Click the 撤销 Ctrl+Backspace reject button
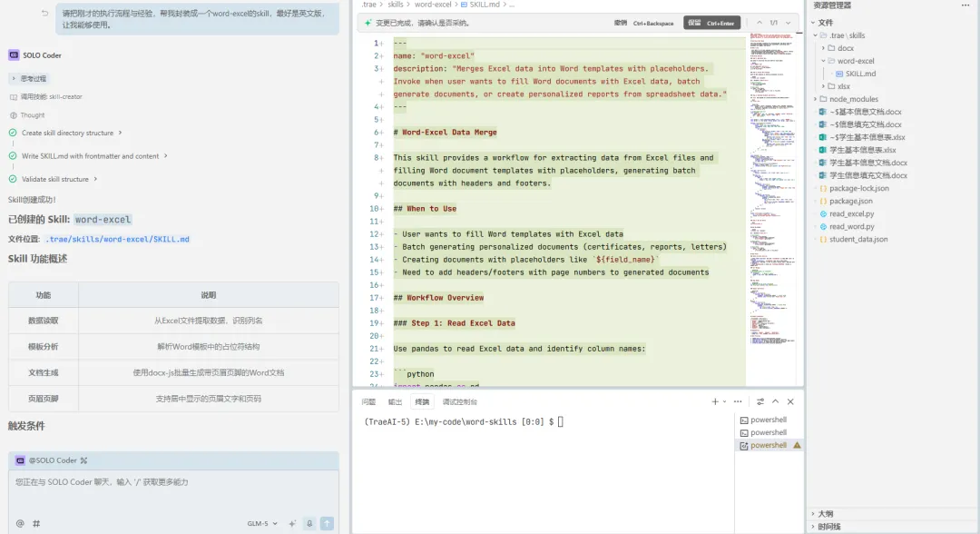980x534 pixels. pos(643,23)
